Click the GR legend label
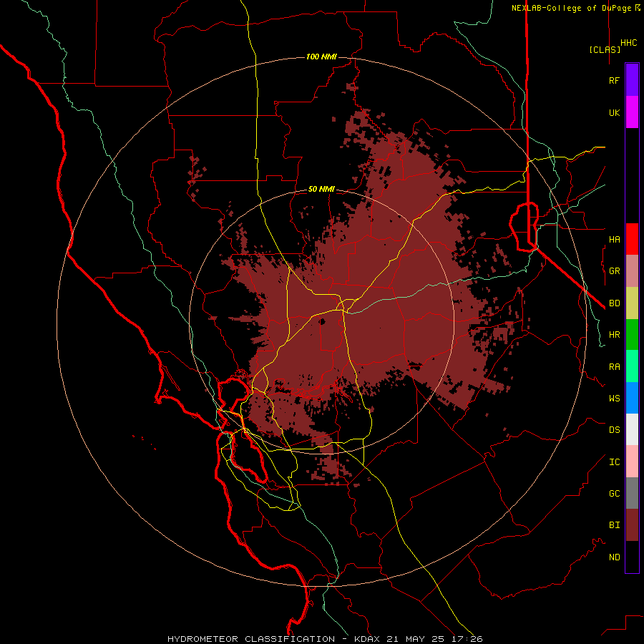The image size is (644, 644). click(x=614, y=271)
